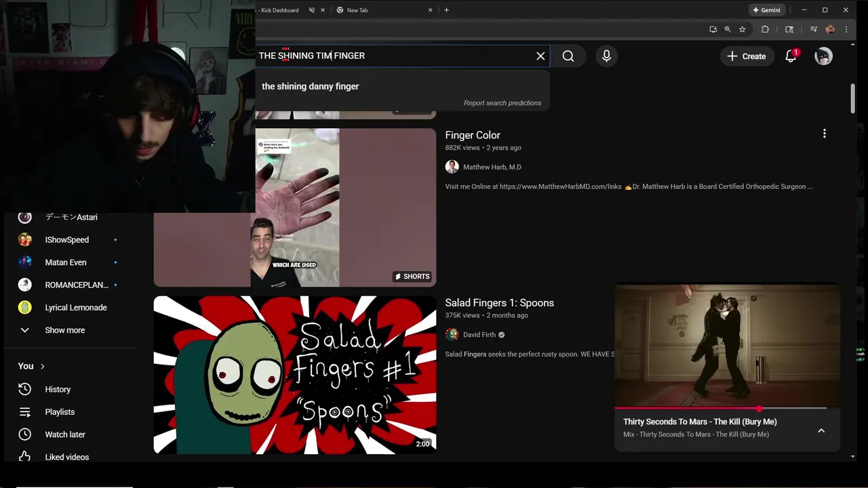Open YouTube notifications bell

pos(791,56)
